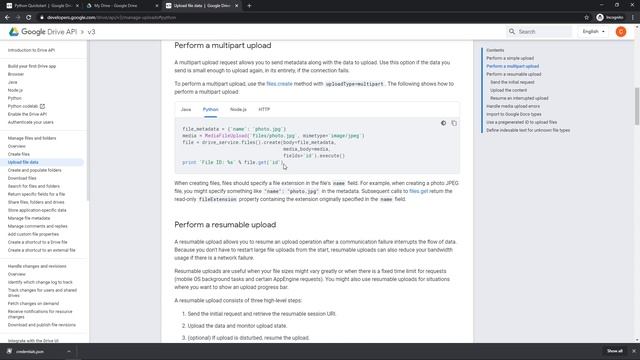Jump to Handle media upload errors in contents

pyautogui.click(x=513, y=106)
